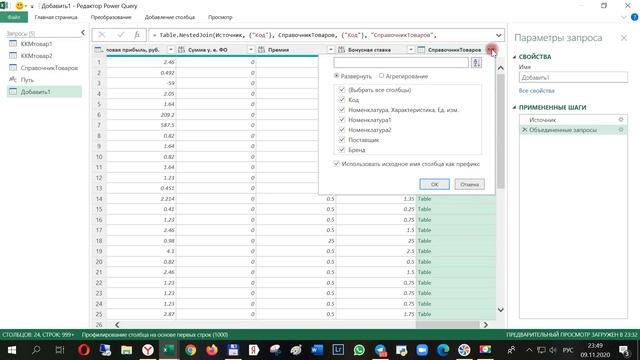Viewport: 640px width, 360px height.
Task: Click data type icon of Бонусная ставка column
Action: point(342,50)
